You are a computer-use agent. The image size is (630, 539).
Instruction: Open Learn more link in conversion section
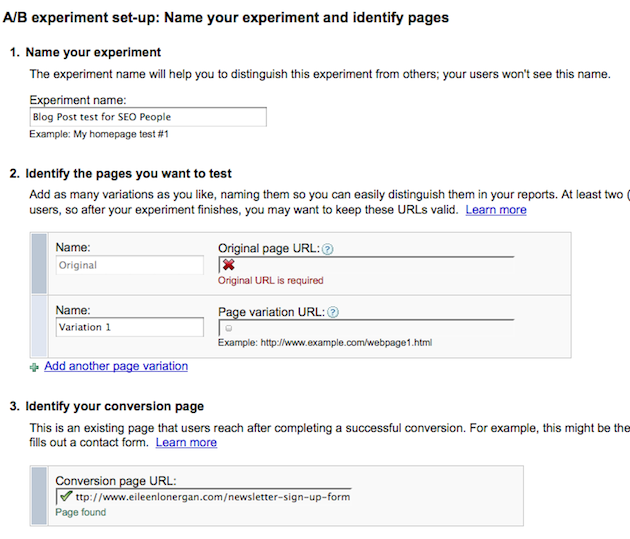(x=186, y=442)
